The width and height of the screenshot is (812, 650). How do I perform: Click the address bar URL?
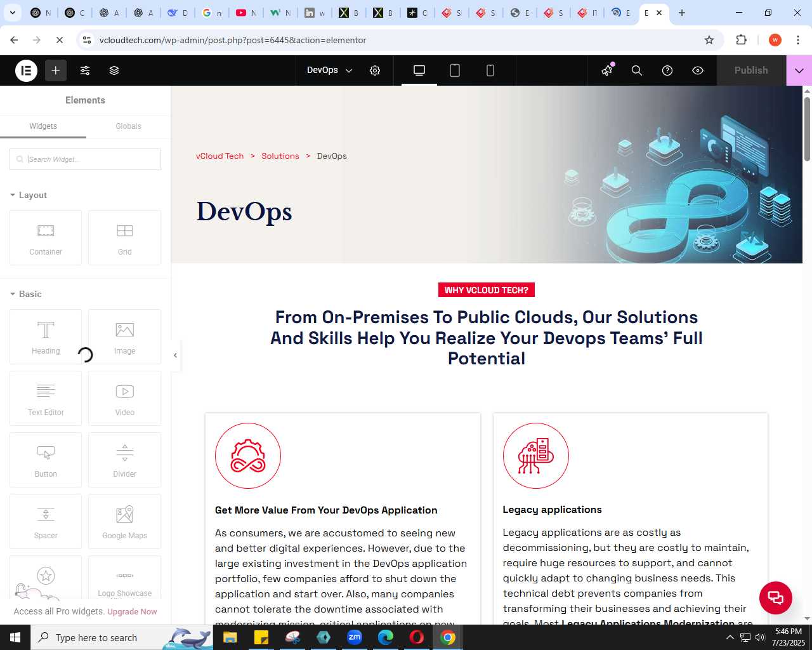point(233,40)
